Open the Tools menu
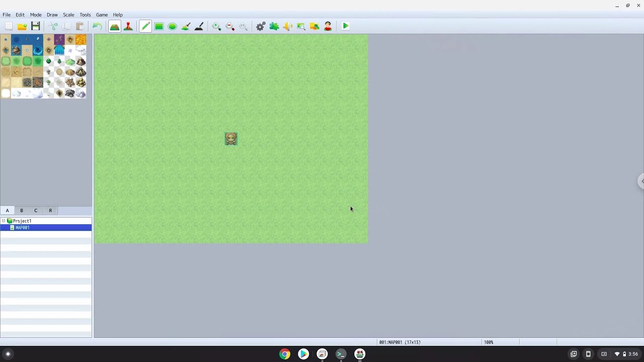Image resolution: width=644 pixels, height=362 pixels. tap(85, 15)
